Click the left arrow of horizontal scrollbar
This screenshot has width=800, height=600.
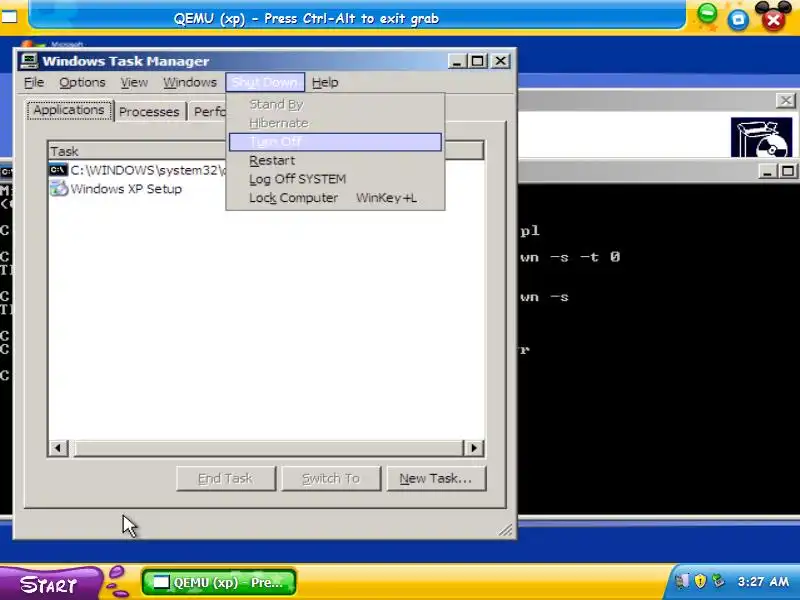tap(58, 448)
